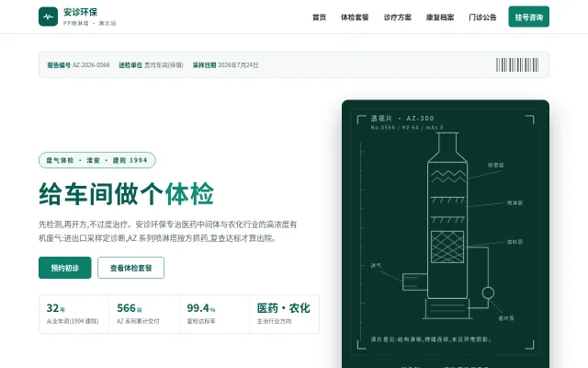Image resolution: width=588 pixels, height=368 pixels.
Task: Click the tower chimney outlet at top
Action: [x=447, y=147]
